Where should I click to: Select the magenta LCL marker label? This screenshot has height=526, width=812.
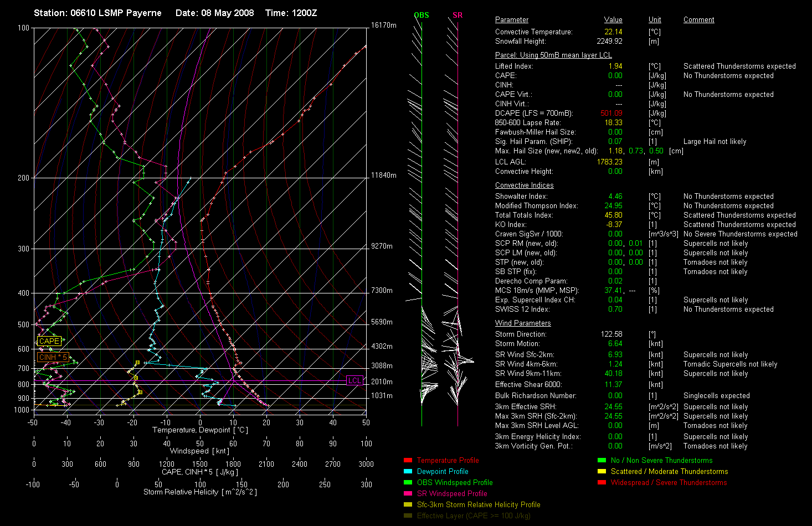click(x=354, y=380)
